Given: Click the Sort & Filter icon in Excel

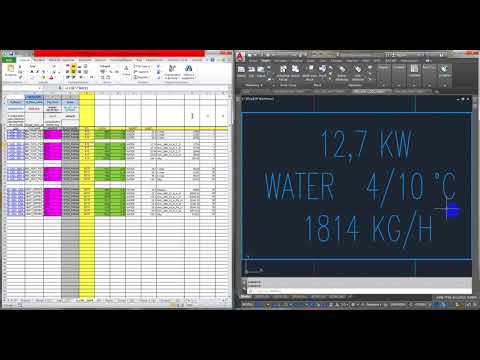Looking at the screenshot, I should 172,69.
